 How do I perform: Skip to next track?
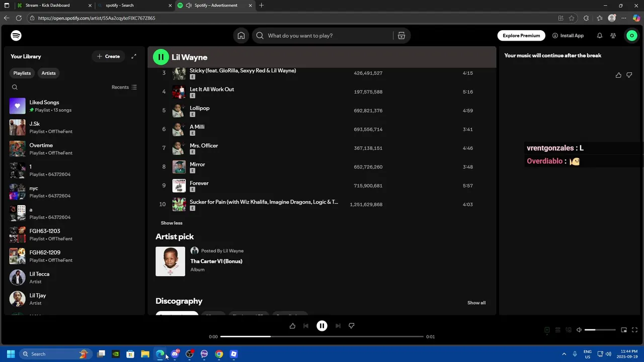(338, 326)
